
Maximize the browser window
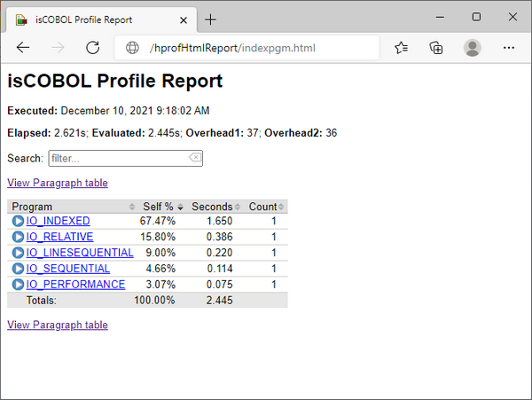click(476, 17)
